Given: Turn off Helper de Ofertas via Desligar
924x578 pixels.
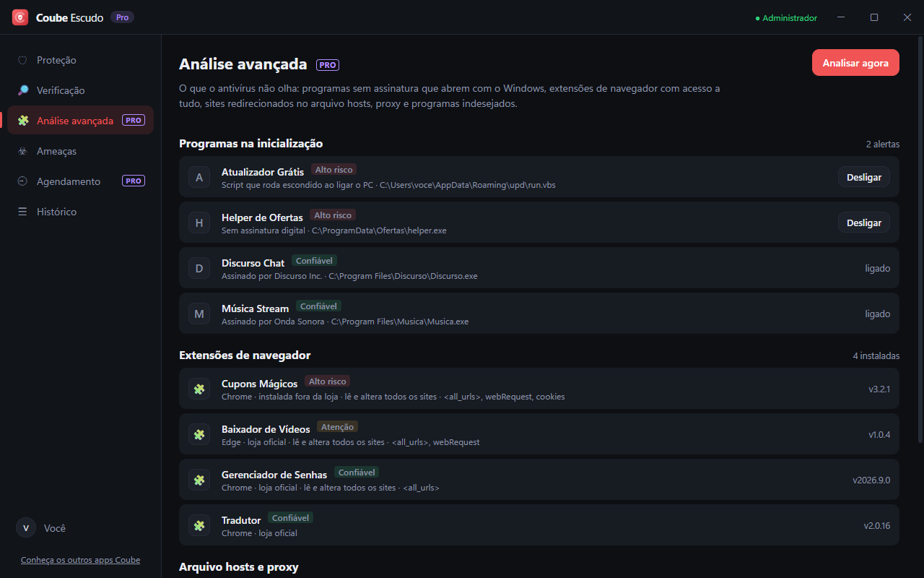Looking at the screenshot, I should [864, 223].
